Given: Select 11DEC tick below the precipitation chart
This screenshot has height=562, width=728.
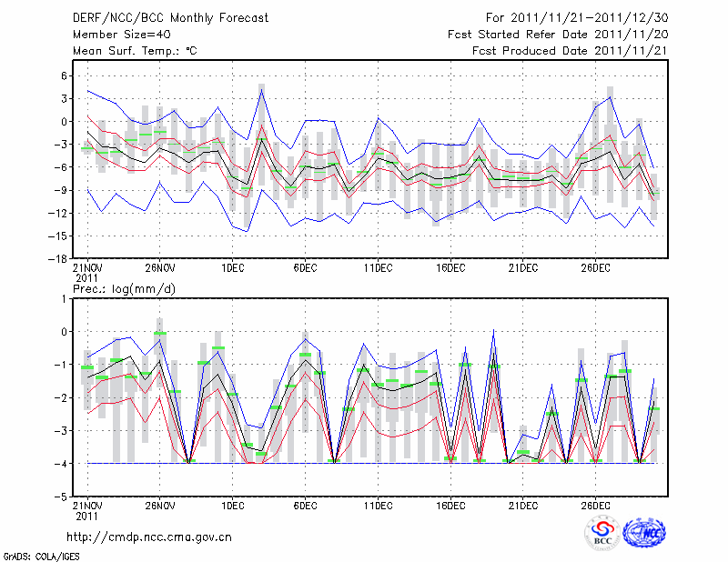Looking at the screenshot, I should pos(378,506).
